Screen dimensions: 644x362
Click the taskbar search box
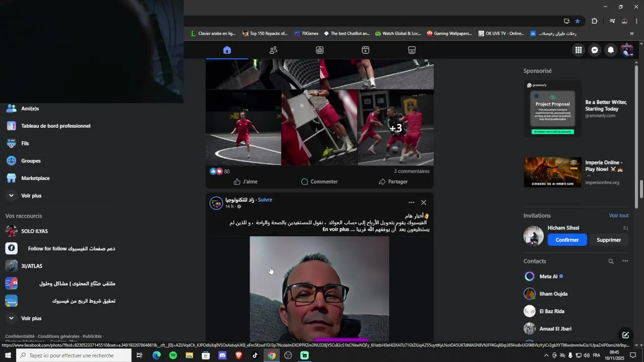[74, 355]
